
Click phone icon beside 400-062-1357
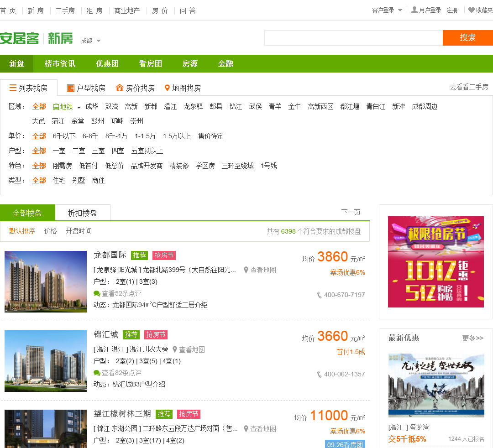pos(320,374)
